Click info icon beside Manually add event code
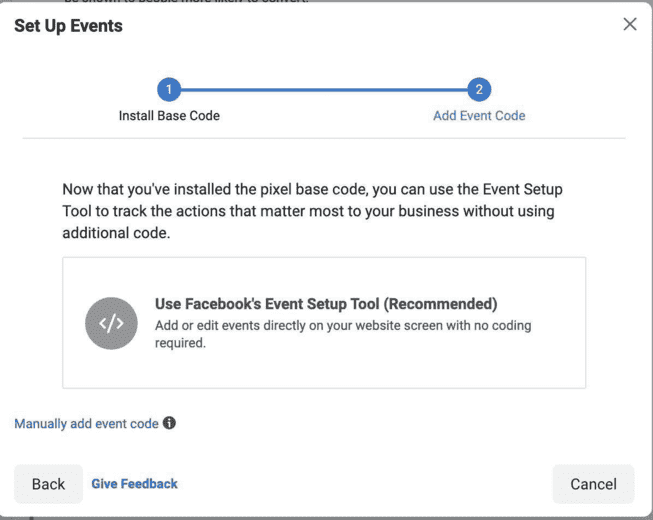 click(169, 423)
